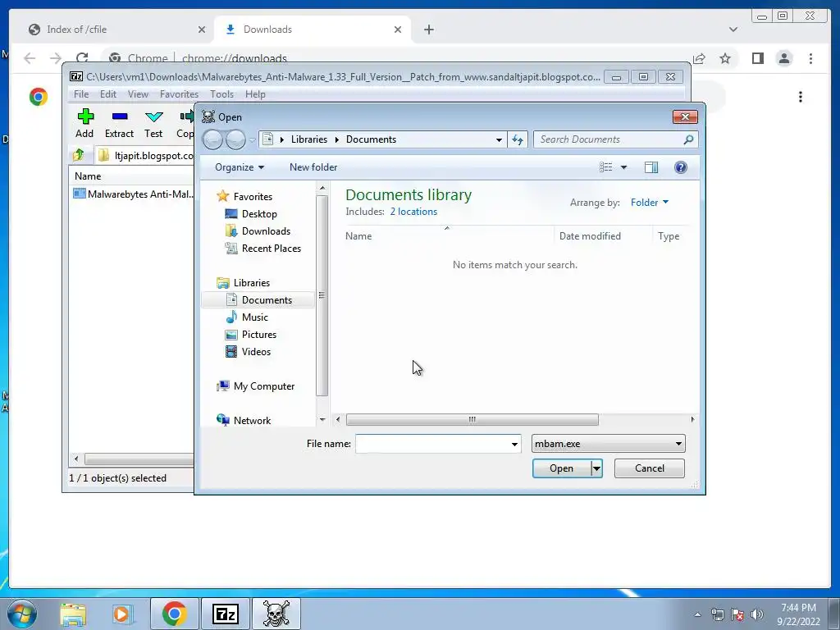Open the Tools menu in 7-Zip
The height and width of the screenshot is (630, 840).
click(221, 94)
